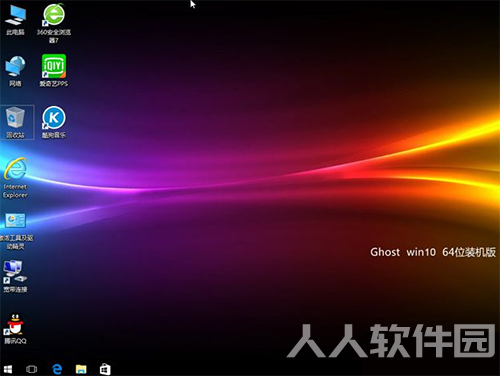
Task: Launch Microsoft Edge from the taskbar
Action: click(x=57, y=369)
